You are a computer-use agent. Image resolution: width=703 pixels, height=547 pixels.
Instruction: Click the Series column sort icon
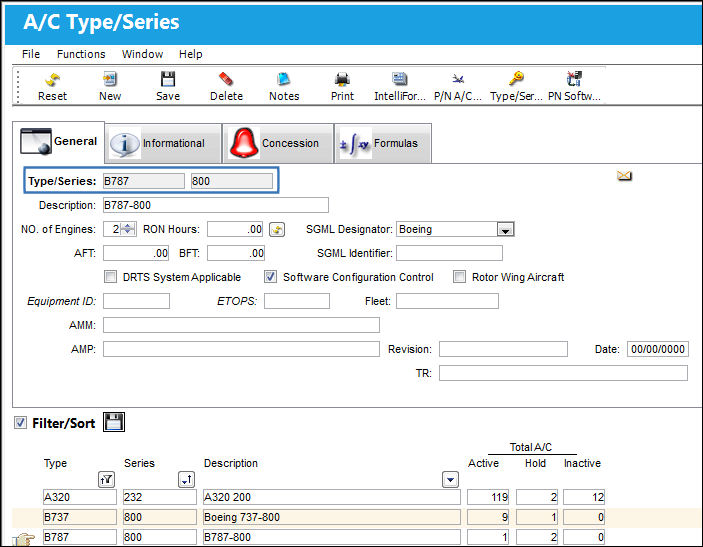click(x=187, y=480)
